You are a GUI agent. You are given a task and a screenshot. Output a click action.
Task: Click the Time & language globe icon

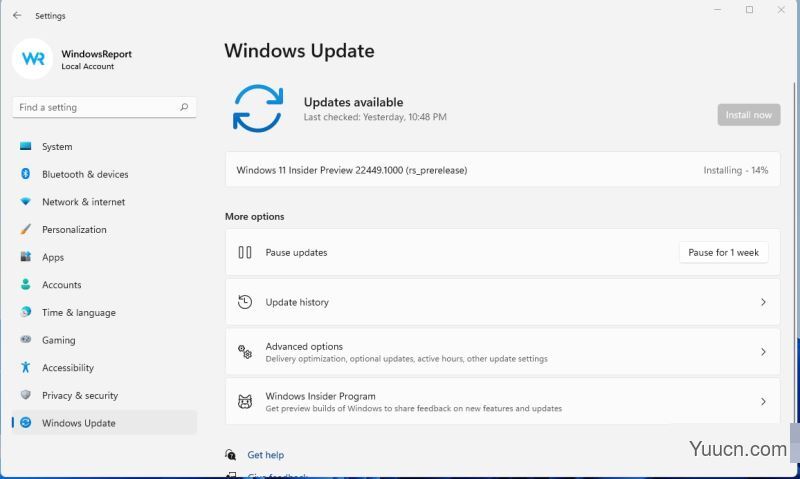click(x=26, y=312)
